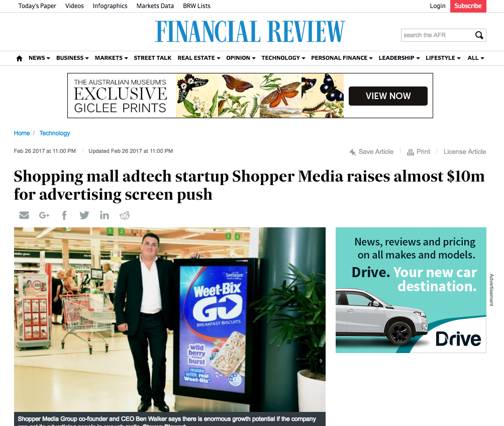Screen dimensions: 504x426
Task: Open Today's Paper from top bar
Action: 37,6
